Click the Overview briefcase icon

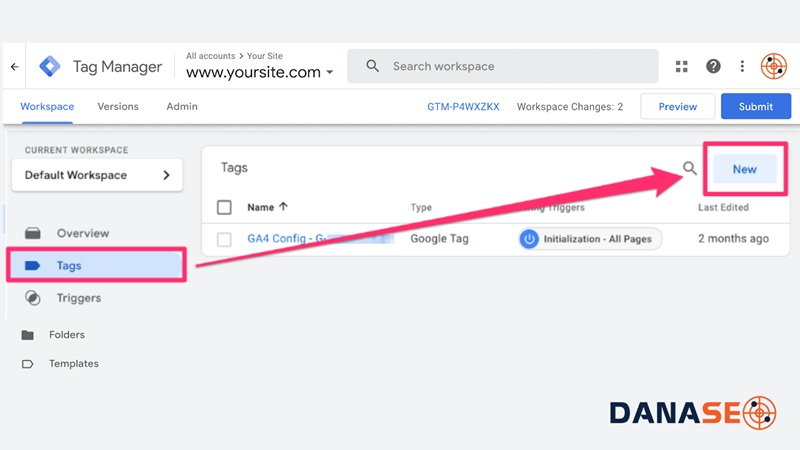tap(33, 233)
